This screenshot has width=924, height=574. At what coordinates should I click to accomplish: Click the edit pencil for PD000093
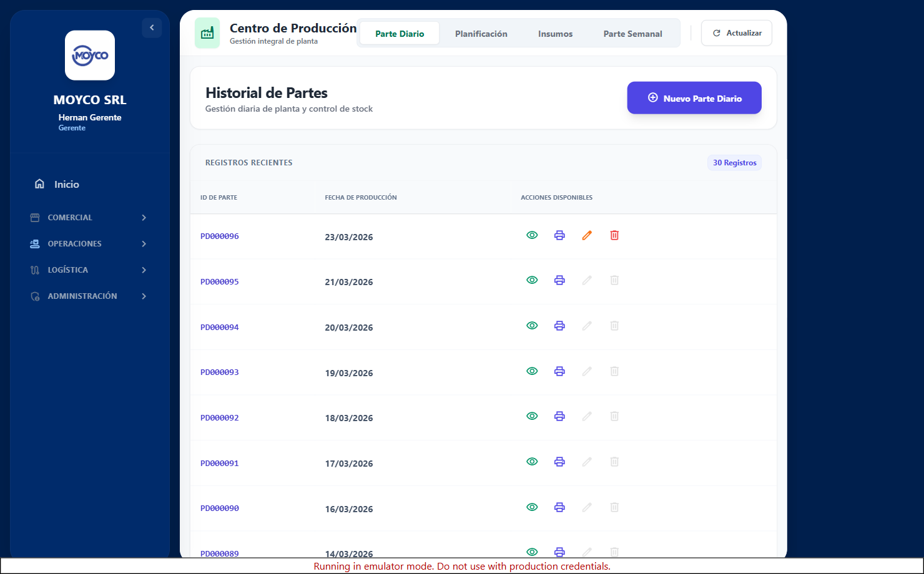(x=587, y=371)
